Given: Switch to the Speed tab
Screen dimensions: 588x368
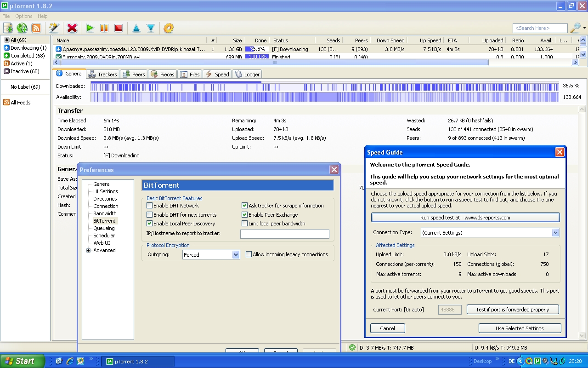Looking at the screenshot, I should click(217, 74).
